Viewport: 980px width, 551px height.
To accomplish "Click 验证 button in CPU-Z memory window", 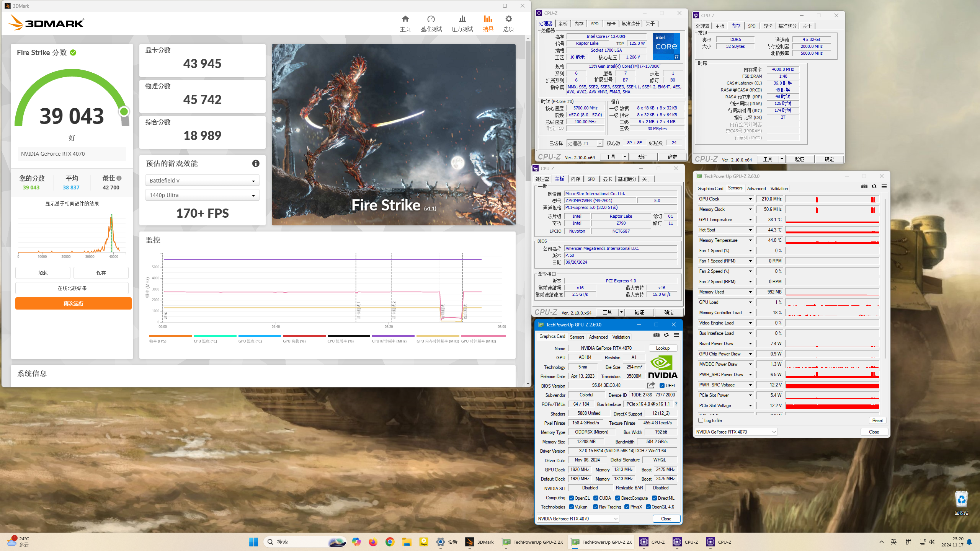I will 800,159.
